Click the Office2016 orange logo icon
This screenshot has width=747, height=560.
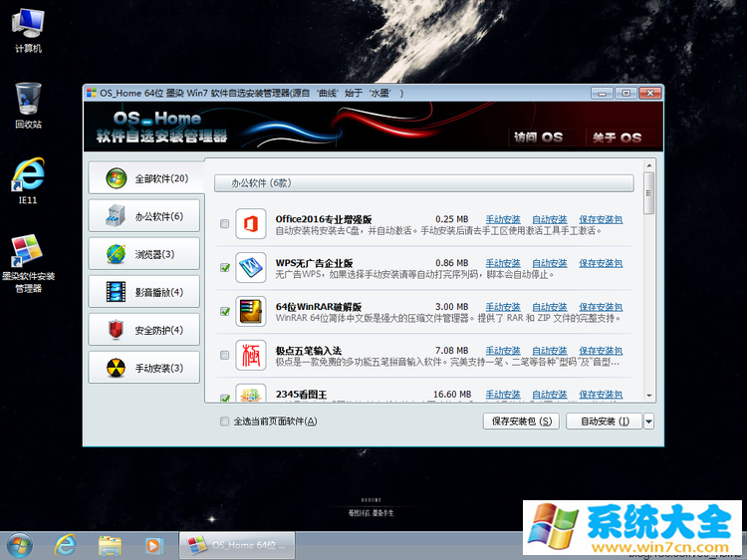click(251, 223)
